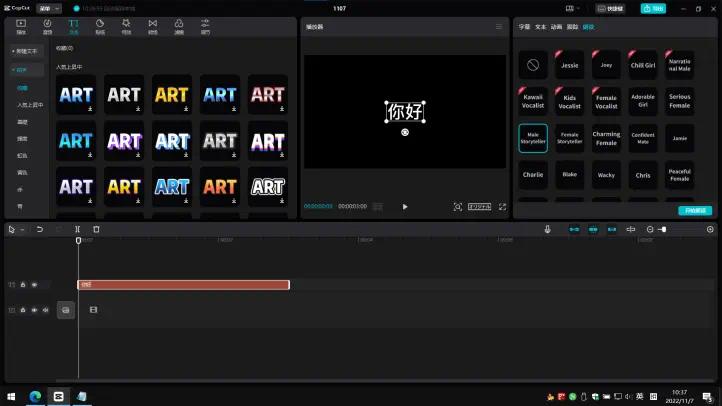Select the red text clip on the timeline
This screenshot has height=406, width=722.
click(183, 285)
